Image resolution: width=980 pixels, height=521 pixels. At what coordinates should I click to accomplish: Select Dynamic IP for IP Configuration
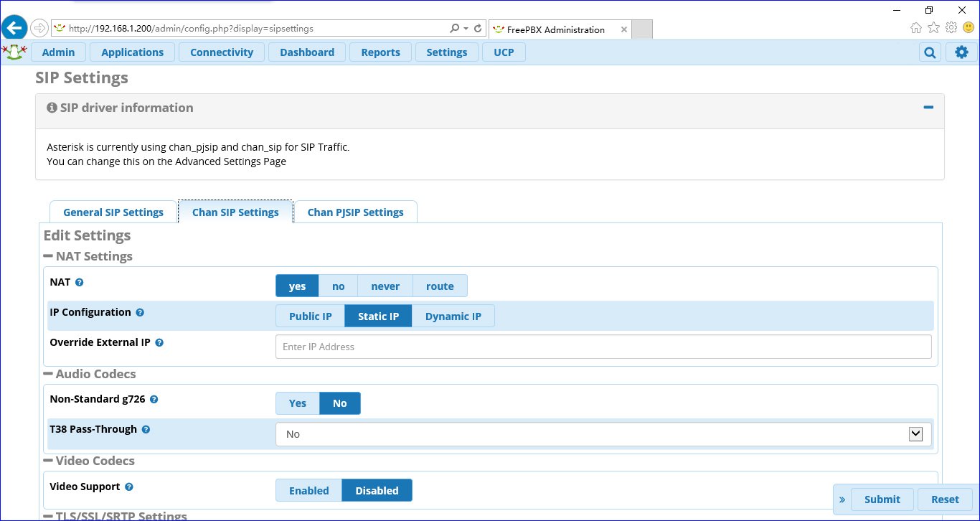coord(453,316)
